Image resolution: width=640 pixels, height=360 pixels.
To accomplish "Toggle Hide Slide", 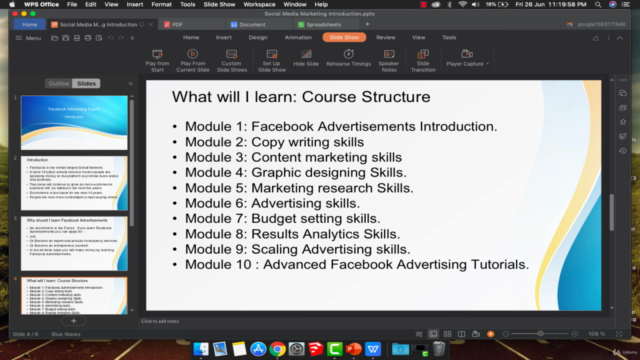I will 306,58.
